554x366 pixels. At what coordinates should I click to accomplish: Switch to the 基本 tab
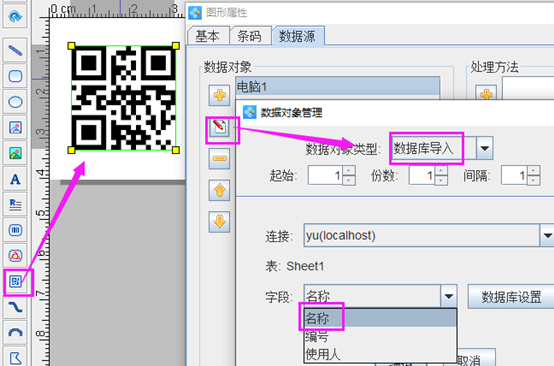[208, 36]
